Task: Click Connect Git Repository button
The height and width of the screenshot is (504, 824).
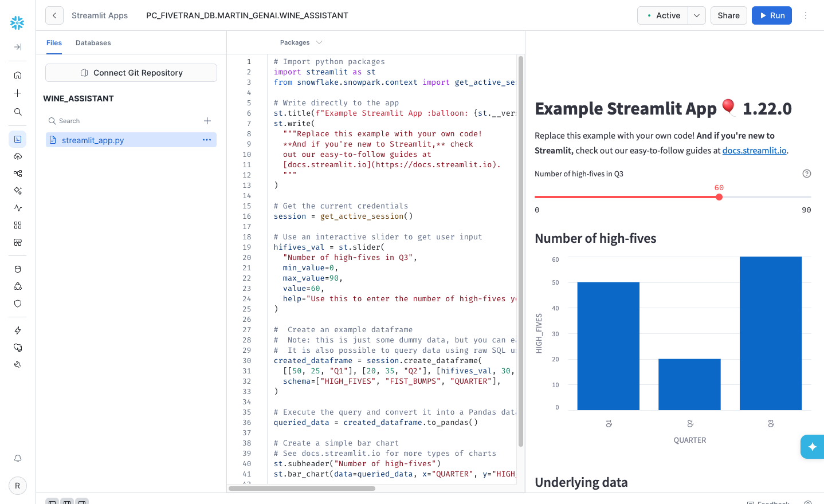Action: point(131,73)
